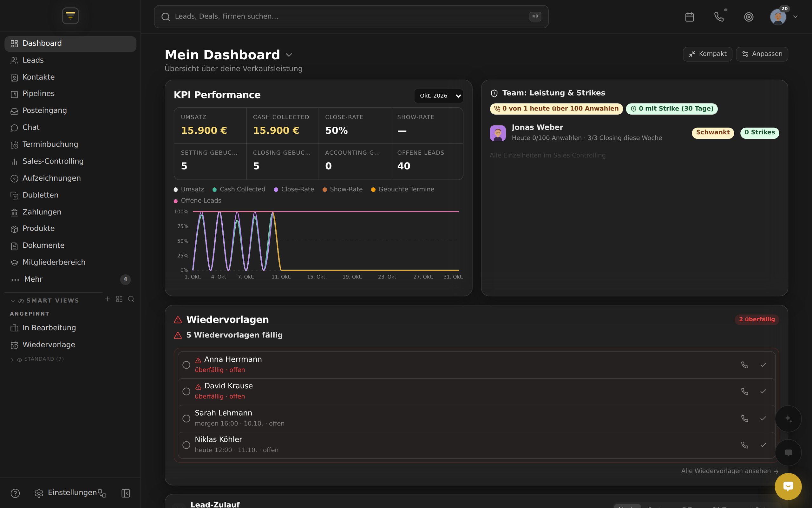Add a new smart view with plus icon
Image resolution: width=812 pixels, height=508 pixels.
tap(108, 299)
